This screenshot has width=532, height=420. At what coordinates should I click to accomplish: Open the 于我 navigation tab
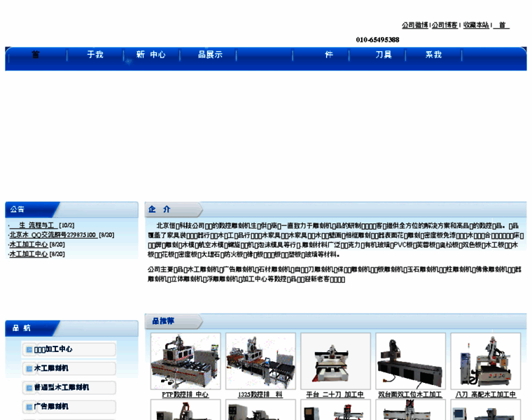click(x=95, y=55)
